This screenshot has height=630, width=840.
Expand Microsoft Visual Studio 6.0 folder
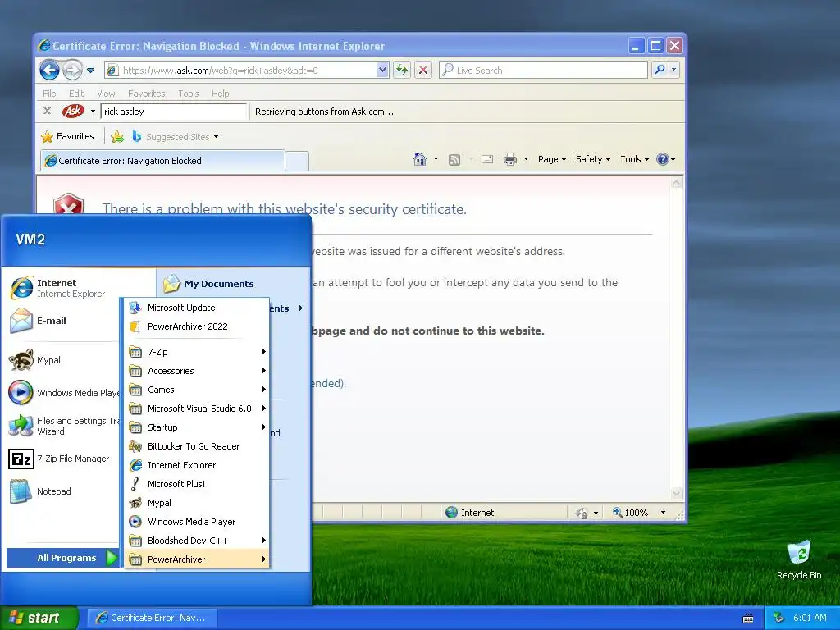point(197,409)
